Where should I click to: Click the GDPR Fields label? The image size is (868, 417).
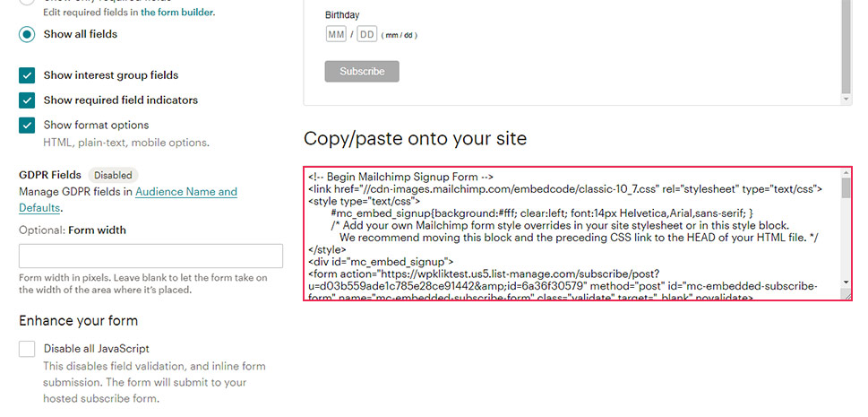[50, 175]
